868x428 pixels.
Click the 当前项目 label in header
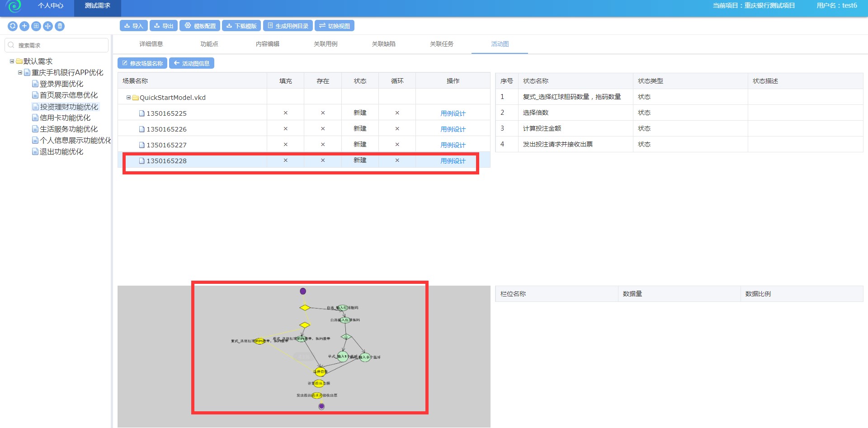coord(754,5)
